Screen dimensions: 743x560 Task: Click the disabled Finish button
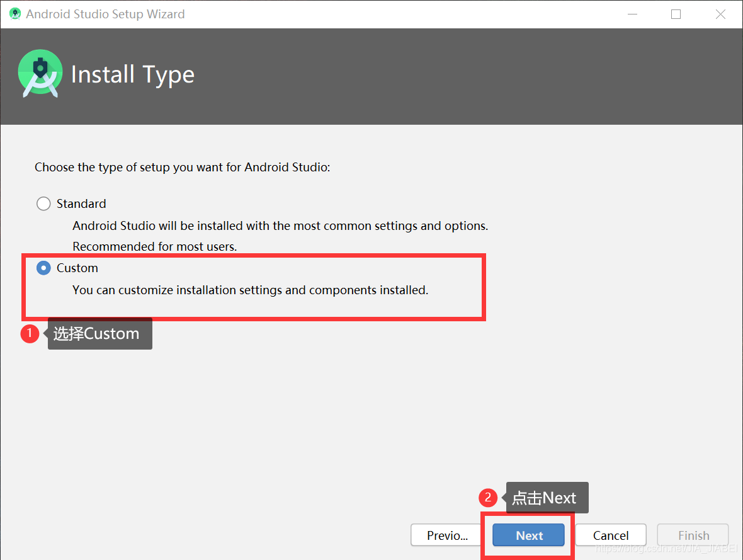[x=693, y=535]
